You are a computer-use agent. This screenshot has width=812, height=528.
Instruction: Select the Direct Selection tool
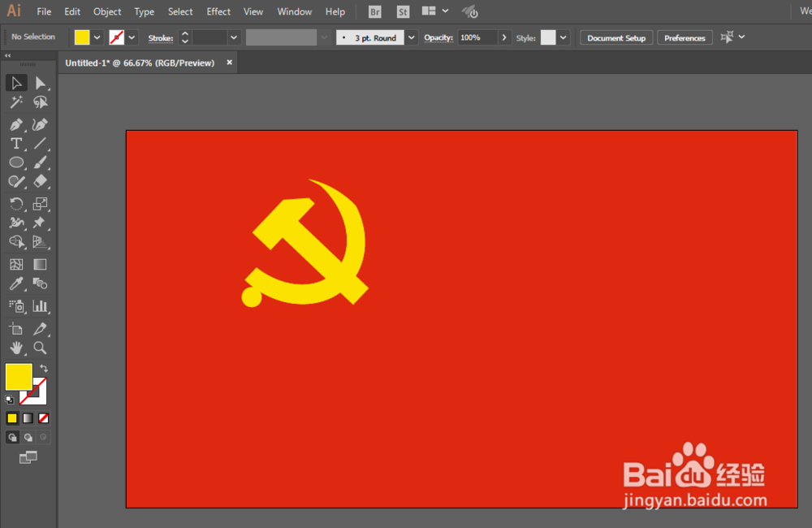(x=41, y=83)
